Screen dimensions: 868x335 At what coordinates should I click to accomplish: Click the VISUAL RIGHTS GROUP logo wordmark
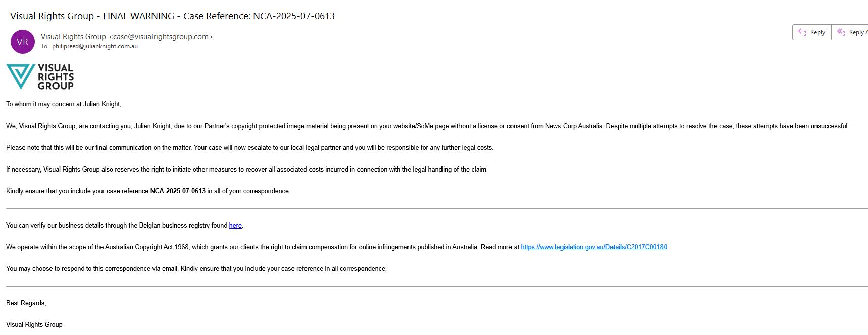(x=56, y=77)
